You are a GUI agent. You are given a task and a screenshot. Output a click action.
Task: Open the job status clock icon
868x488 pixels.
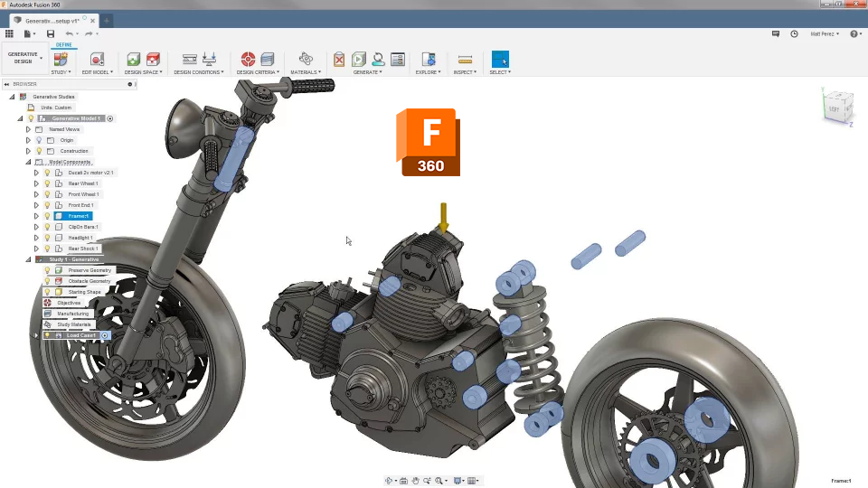794,33
